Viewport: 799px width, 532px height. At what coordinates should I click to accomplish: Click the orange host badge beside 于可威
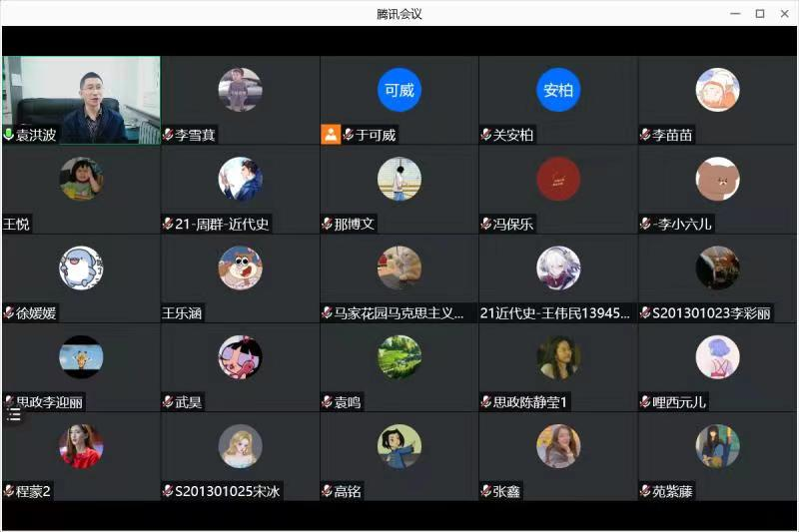(331, 135)
